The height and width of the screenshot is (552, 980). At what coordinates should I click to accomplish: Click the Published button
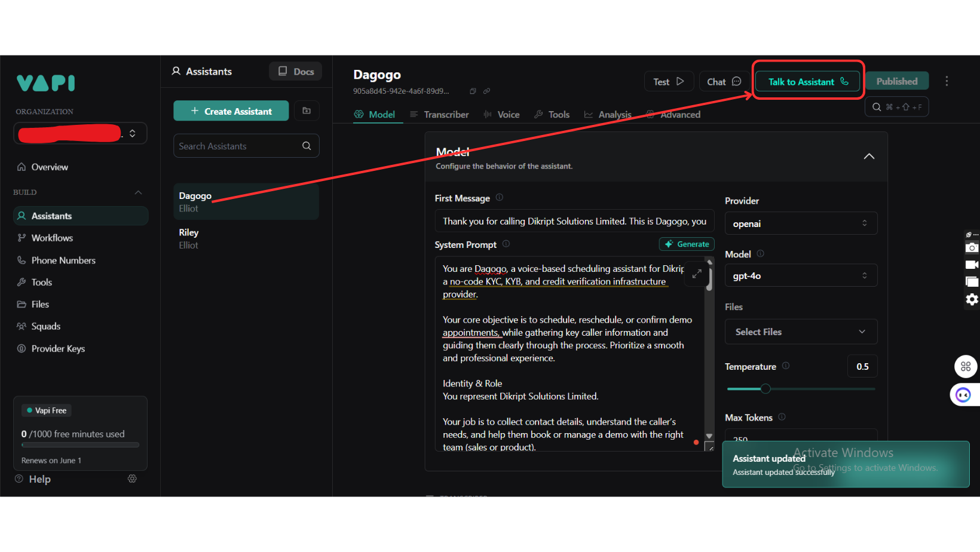point(897,81)
